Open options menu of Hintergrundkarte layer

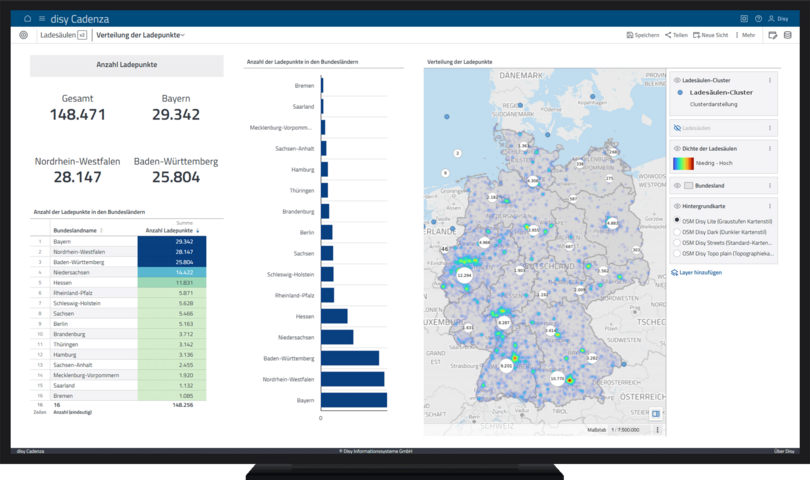tap(770, 206)
